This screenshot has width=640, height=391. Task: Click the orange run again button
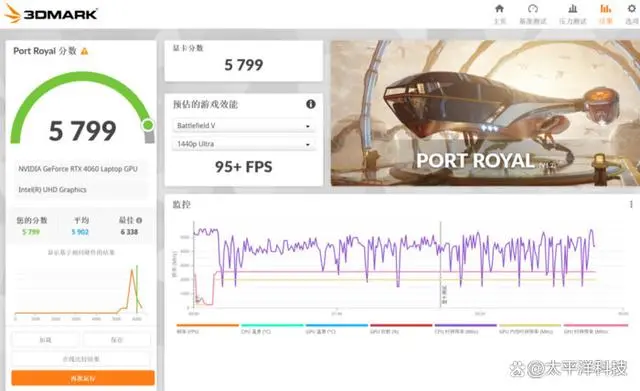[83, 378]
